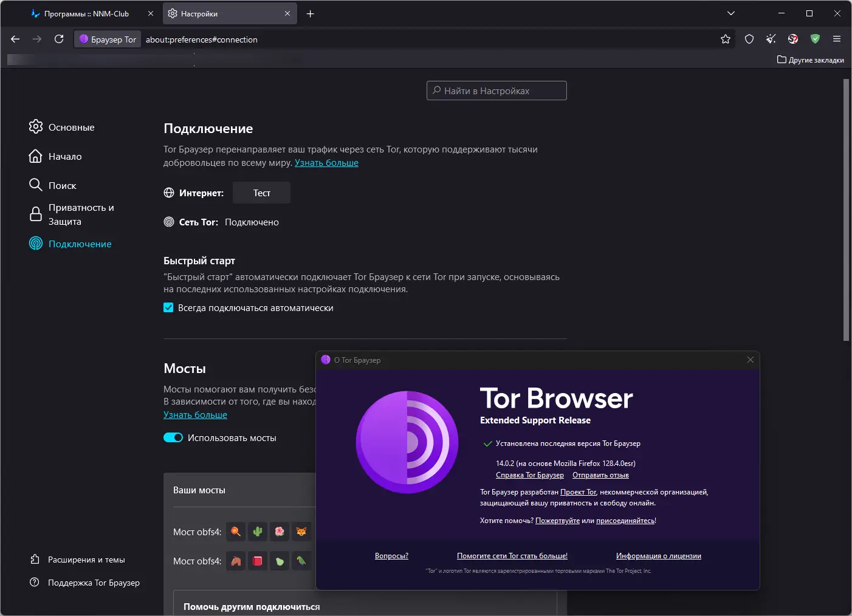Click the onion icon beside Сеть Tor
Image resolution: width=852 pixels, height=616 pixels.
(169, 222)
